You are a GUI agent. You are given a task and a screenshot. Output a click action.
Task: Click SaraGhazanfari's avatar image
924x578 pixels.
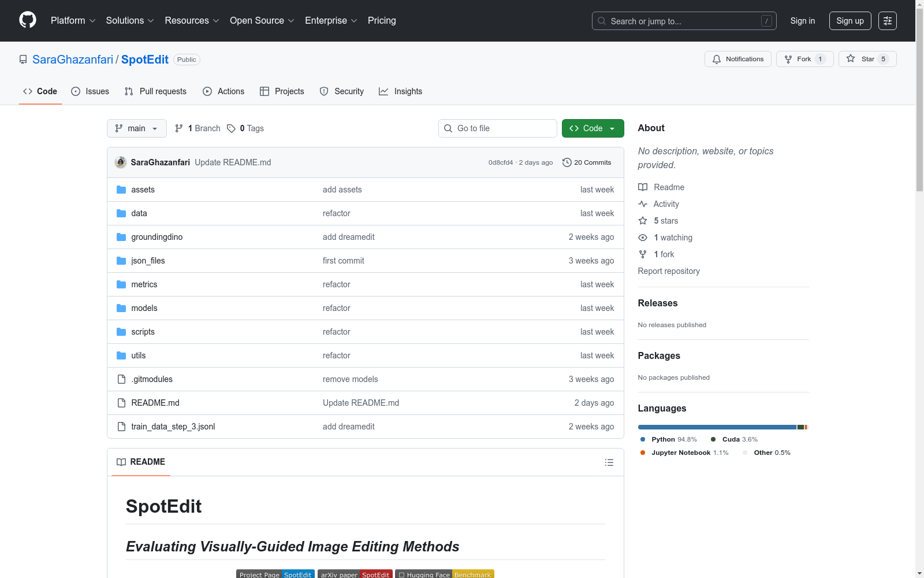click(121, 162)
